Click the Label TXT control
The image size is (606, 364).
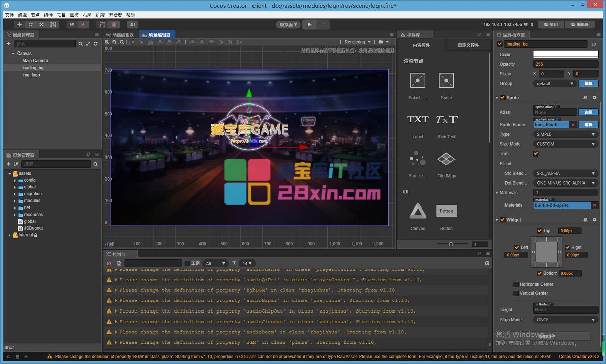pos(418,120)
